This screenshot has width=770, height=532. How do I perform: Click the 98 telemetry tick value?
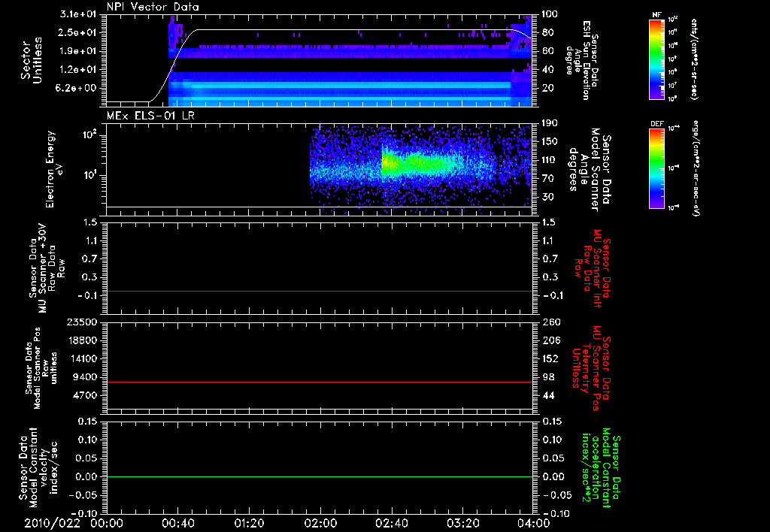[547, 377]
